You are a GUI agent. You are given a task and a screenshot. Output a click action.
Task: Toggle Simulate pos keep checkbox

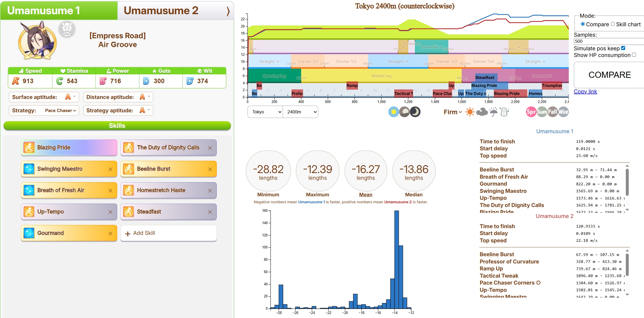(623, 48)
